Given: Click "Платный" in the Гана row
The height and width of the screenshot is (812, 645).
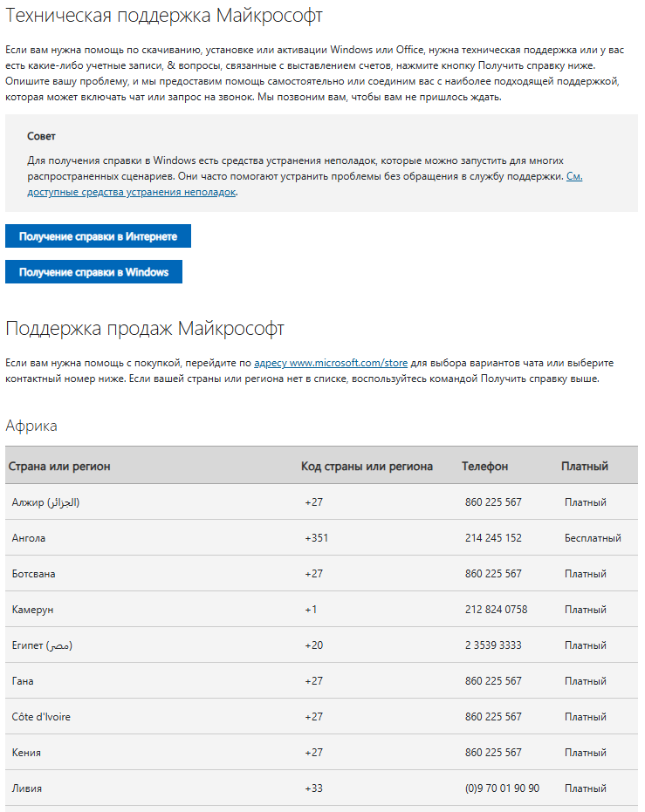Looking at the screenshot, I should (x=586, y=680).
